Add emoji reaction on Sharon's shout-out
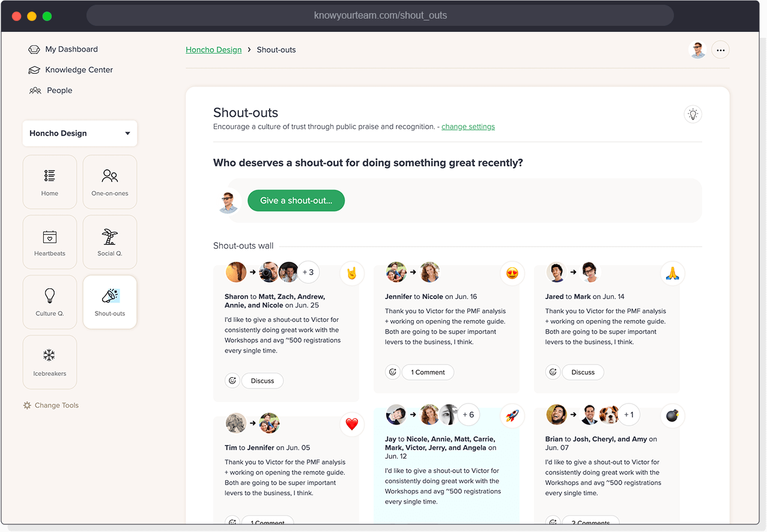 coord(232,381)
